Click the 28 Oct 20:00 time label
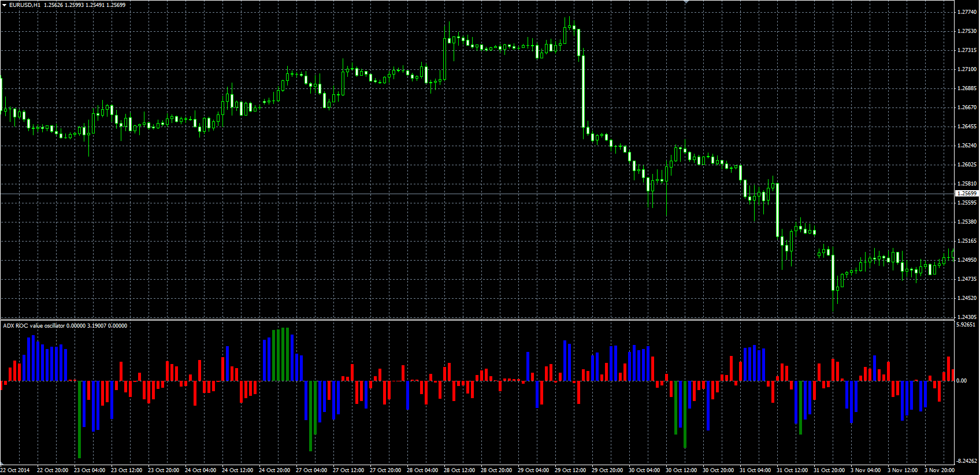The height and width of the screenshot is (475, 980). [496, 470]
